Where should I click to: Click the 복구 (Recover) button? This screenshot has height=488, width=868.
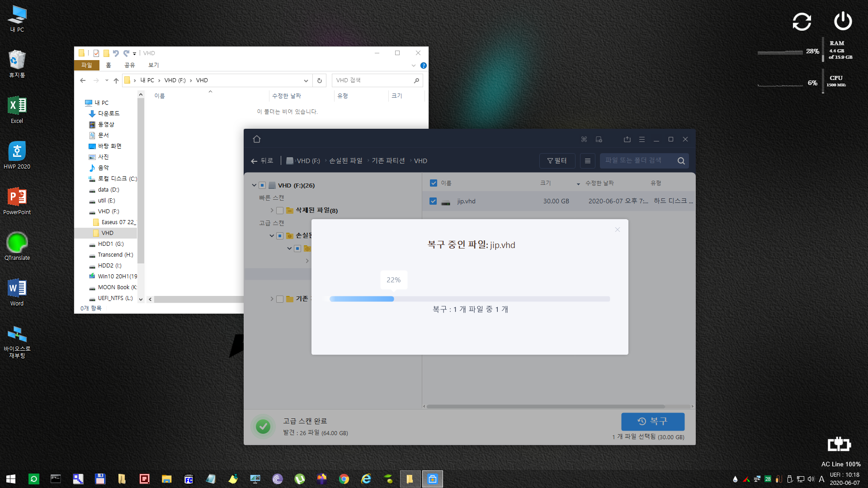[653, 421]
